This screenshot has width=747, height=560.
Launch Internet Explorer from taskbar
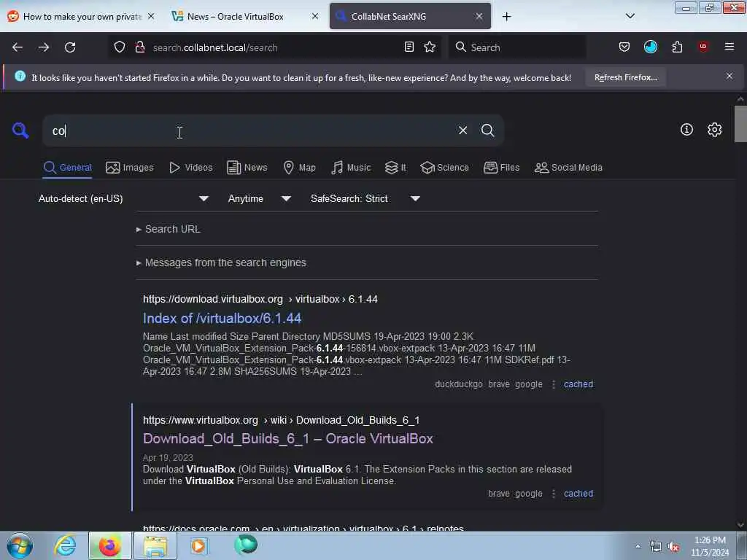click(x=65, y=545)
